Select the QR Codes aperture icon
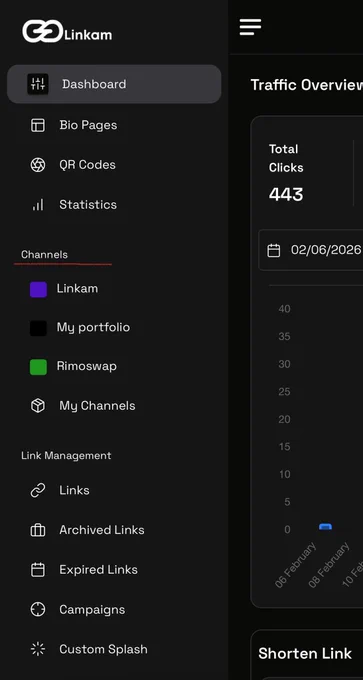The height and width of the screenshot is (680, 363). [38, 165]
